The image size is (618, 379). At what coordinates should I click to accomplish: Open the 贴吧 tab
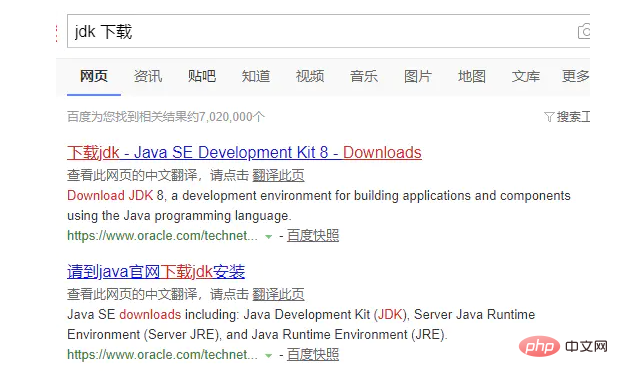(x=202, y=76)
